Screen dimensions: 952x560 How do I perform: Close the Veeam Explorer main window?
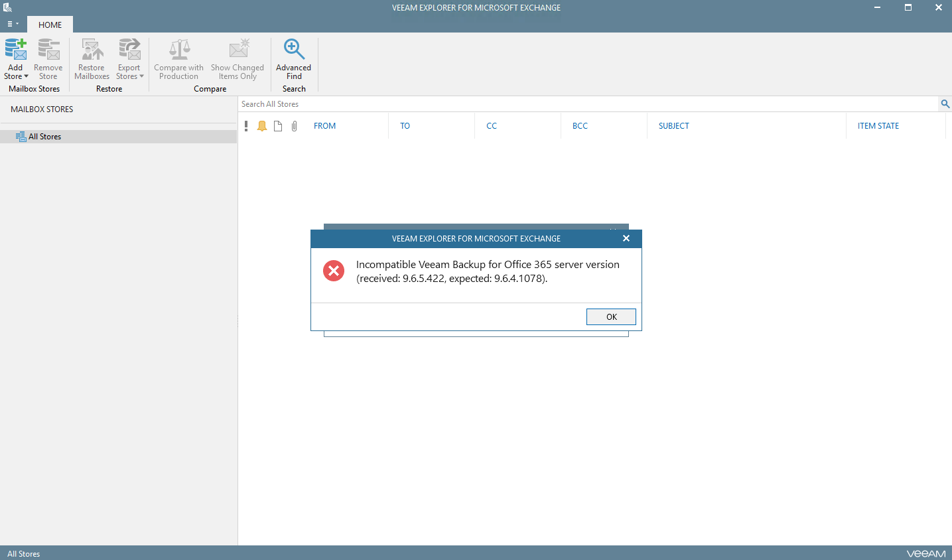click(938, 7)
